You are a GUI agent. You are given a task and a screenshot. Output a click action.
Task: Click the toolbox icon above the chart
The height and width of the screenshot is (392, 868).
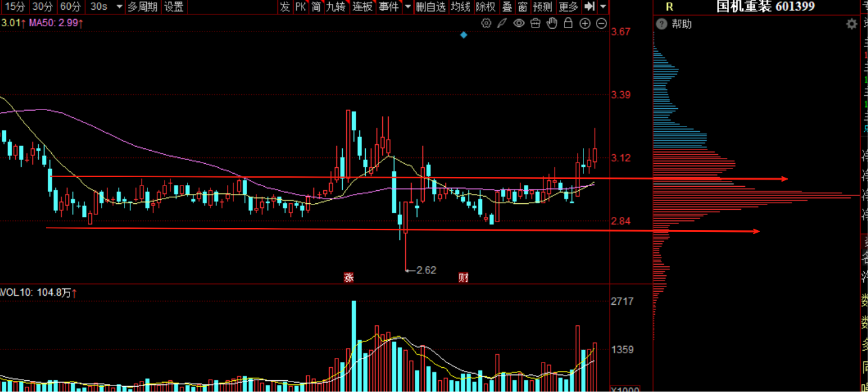pyautogui.click(x=535, y=23)
